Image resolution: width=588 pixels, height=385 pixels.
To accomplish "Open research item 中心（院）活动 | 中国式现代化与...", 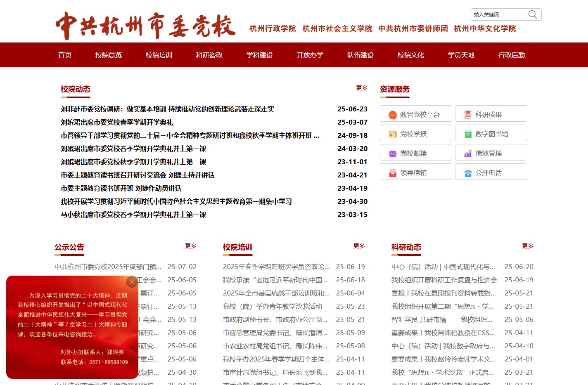I will point(443,267).
